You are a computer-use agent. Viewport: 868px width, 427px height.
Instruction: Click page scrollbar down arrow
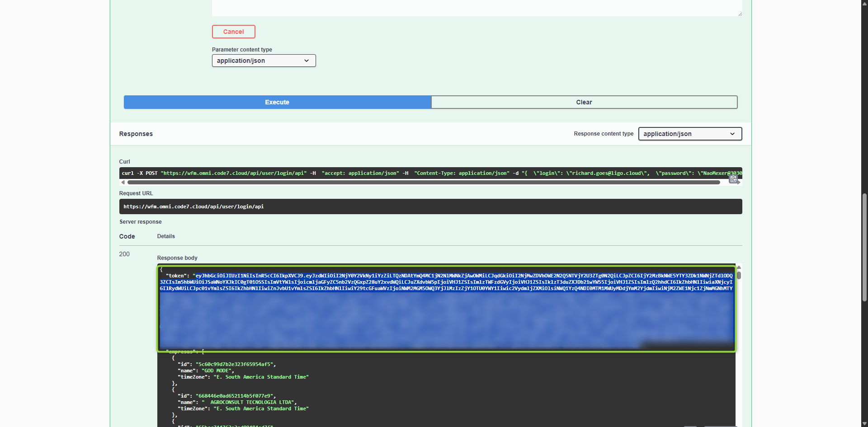click(x=864, y=423)
